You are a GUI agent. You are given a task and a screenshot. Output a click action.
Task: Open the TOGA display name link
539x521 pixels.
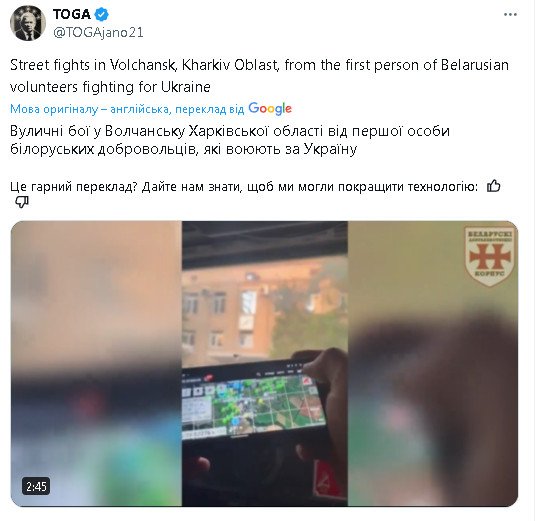tap(72, 14)
